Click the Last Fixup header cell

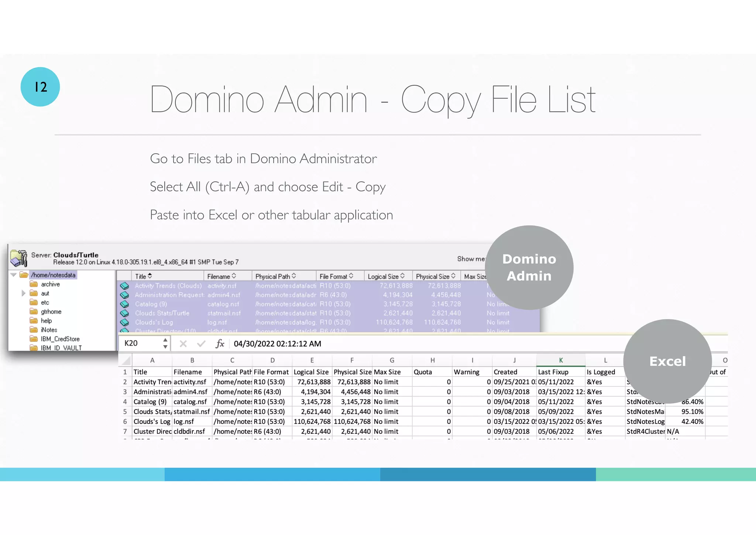coord(561,372)
